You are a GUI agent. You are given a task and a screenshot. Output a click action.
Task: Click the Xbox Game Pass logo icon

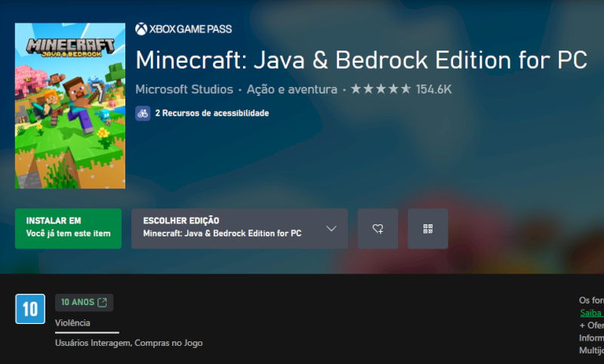point(141,29)
